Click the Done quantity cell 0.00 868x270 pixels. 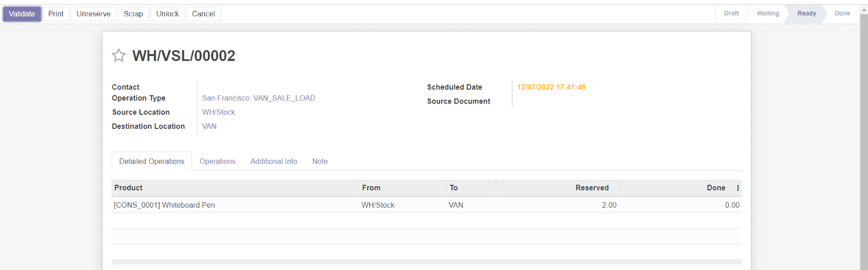point(732,205)
